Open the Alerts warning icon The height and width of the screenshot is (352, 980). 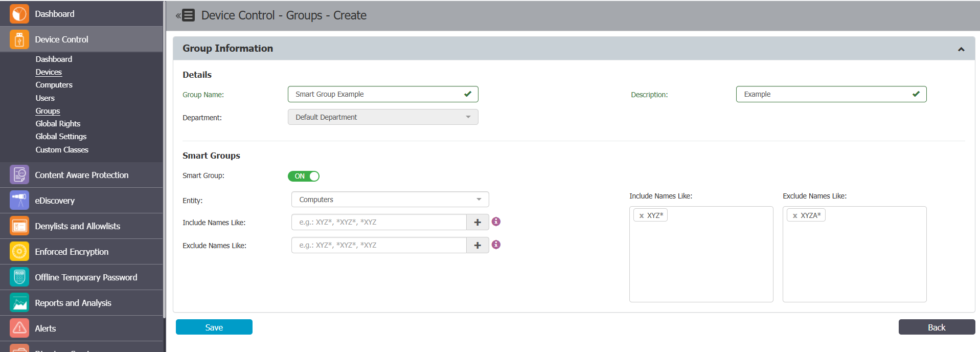point(19,328)
